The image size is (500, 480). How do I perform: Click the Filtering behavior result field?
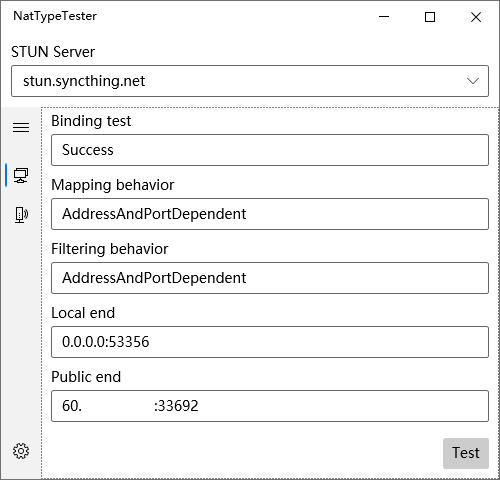[x=270, y=278]
